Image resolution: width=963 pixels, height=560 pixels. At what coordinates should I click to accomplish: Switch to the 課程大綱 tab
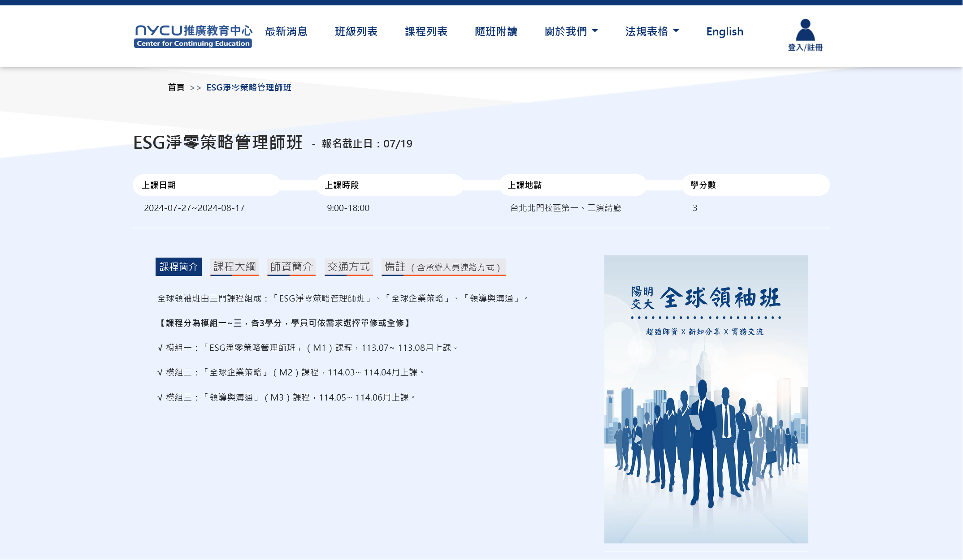[x=234, y=267]
